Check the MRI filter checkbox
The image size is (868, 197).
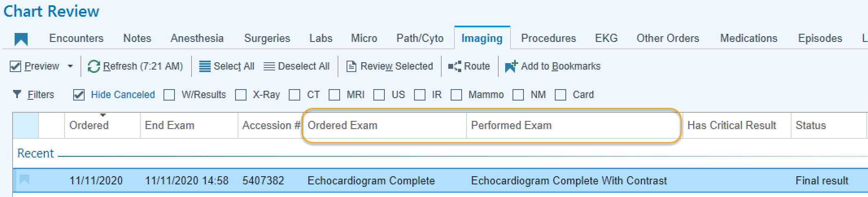[334, 95]
